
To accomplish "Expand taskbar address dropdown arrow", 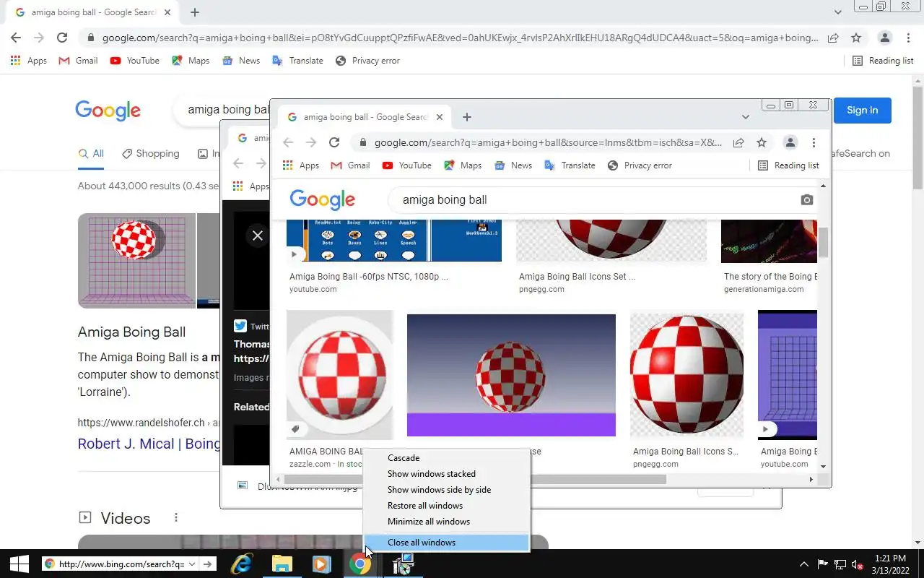I will pos(192,564).
